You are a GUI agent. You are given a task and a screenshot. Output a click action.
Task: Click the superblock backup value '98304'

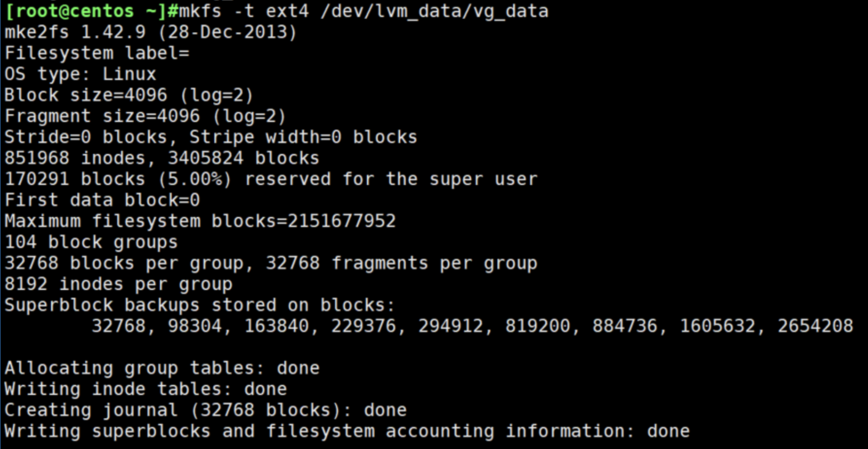tap(195, 326)
